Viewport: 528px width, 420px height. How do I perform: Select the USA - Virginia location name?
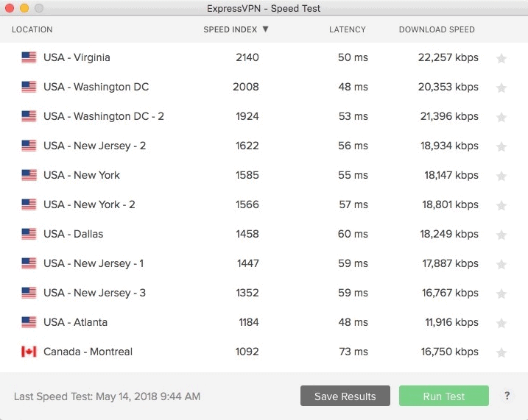tap(77, 57)
